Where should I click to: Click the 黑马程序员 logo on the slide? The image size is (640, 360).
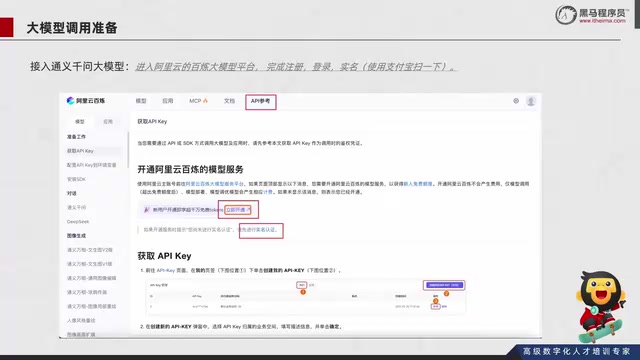click(591, 15)
